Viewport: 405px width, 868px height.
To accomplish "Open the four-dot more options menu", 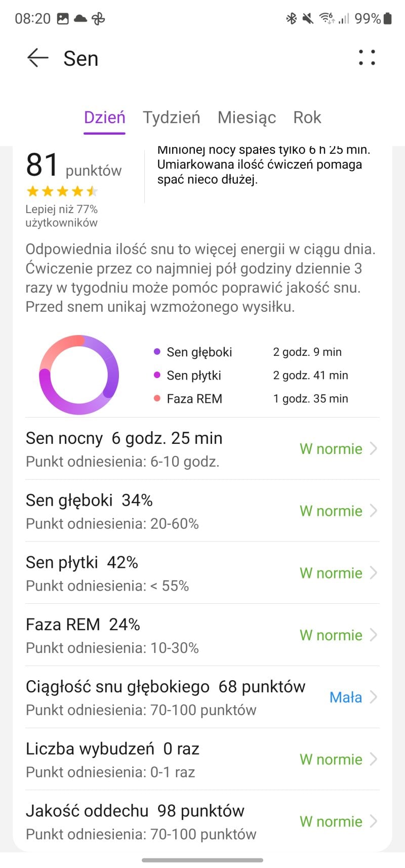I will point(367,58).
